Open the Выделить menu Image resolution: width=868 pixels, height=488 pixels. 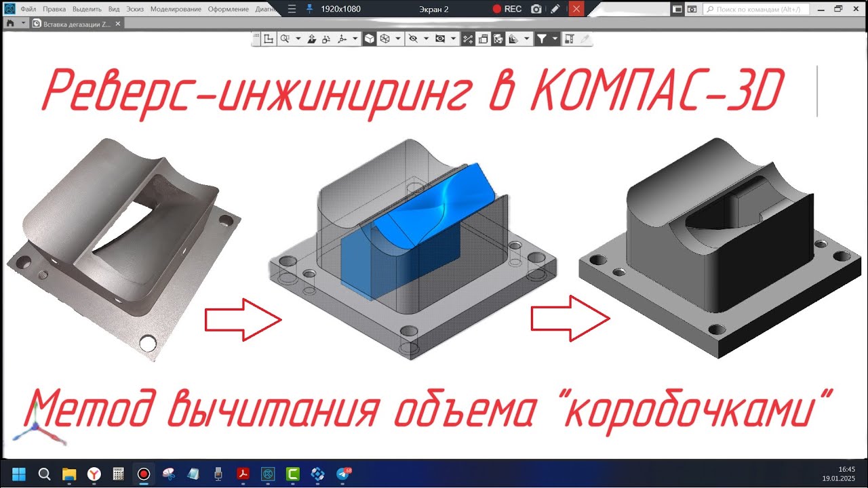(87, 9)
